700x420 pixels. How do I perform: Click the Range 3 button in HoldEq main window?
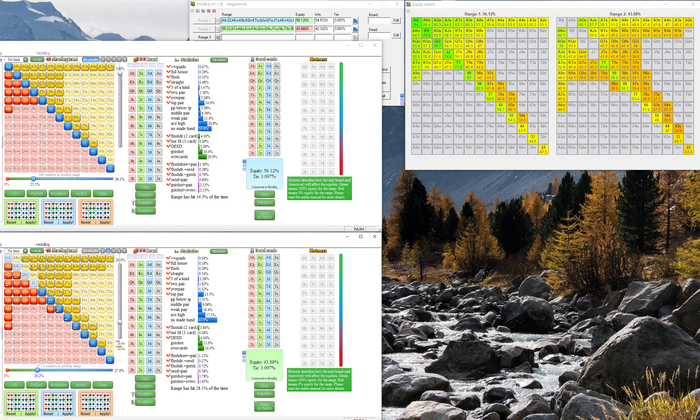point(204,37)
